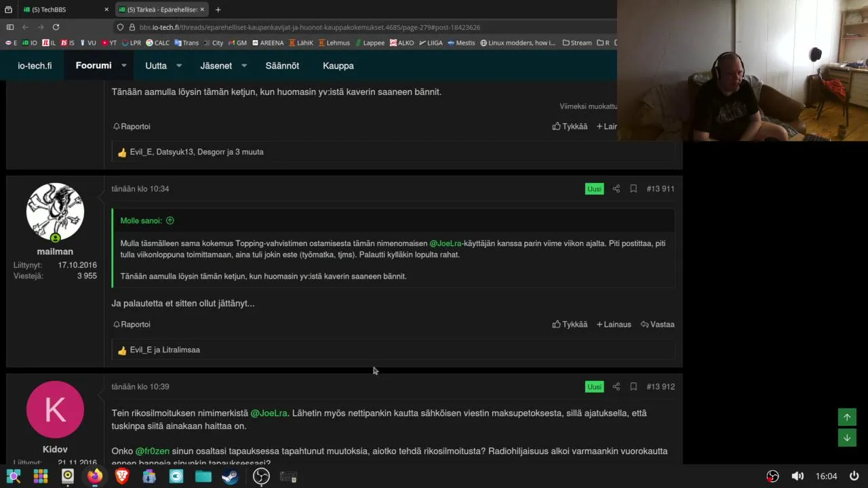
Task: Jump to page top with green arrow
Action: point(847,417)
